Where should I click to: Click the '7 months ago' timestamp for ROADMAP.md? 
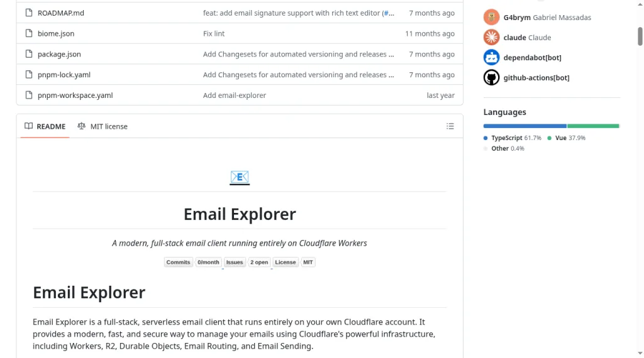[x=431, y=13]
